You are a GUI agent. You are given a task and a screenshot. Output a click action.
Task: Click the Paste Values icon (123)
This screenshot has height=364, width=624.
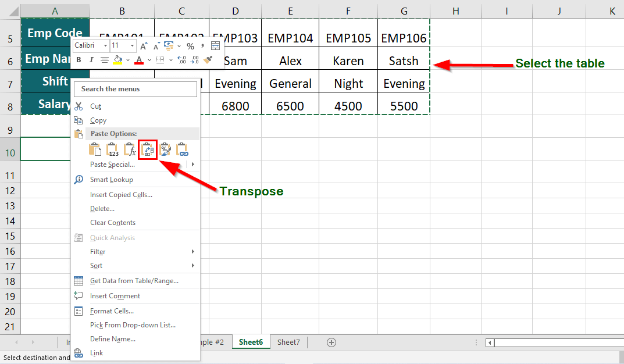(112, 149)
